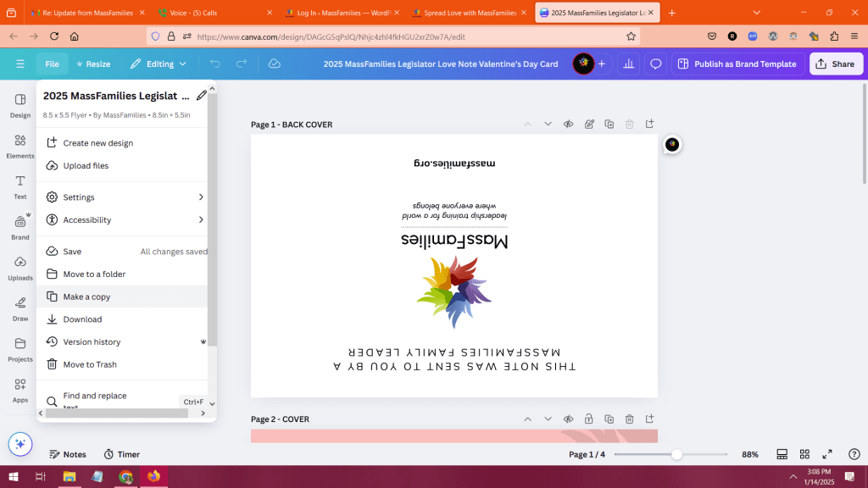
Task: Open the Draw sidebar panel
Action: coord(20,308)
